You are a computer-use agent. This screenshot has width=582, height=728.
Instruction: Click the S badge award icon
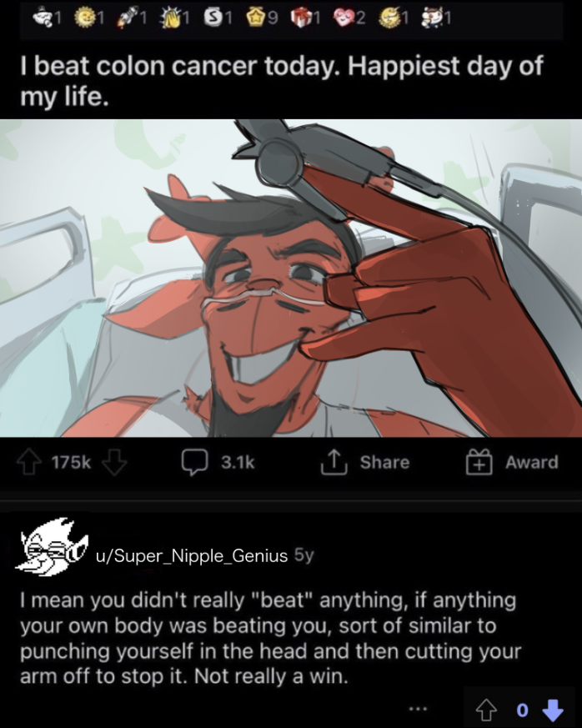tap(212, 18)
